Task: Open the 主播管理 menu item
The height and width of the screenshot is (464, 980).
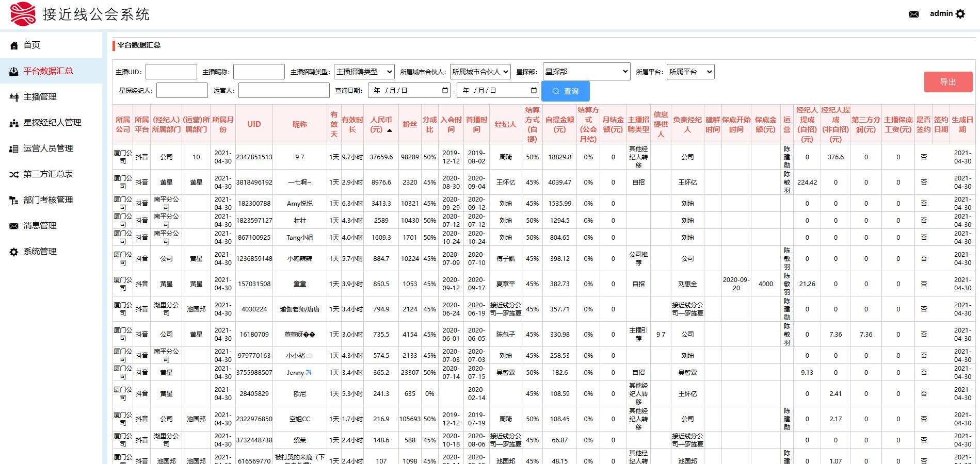Action: tap(51, 97)
